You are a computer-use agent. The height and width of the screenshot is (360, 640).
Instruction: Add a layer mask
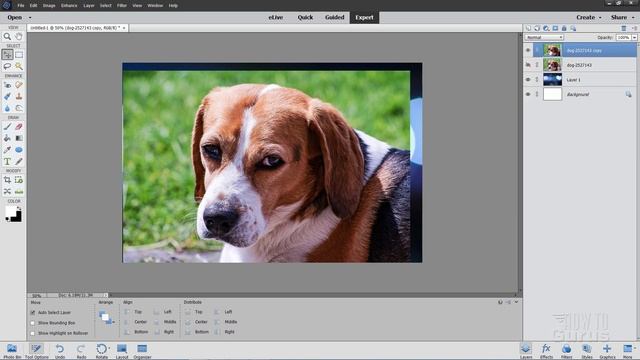[x=555, y=28]
